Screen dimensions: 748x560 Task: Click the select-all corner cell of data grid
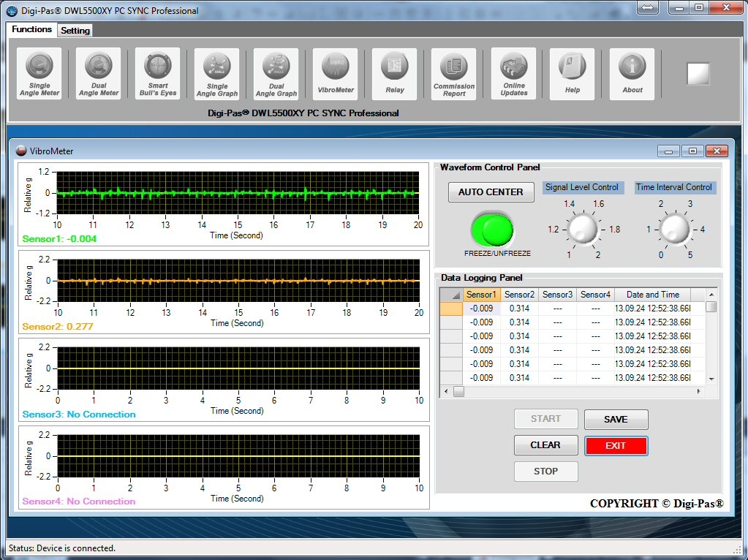click(x=451, y=295)
